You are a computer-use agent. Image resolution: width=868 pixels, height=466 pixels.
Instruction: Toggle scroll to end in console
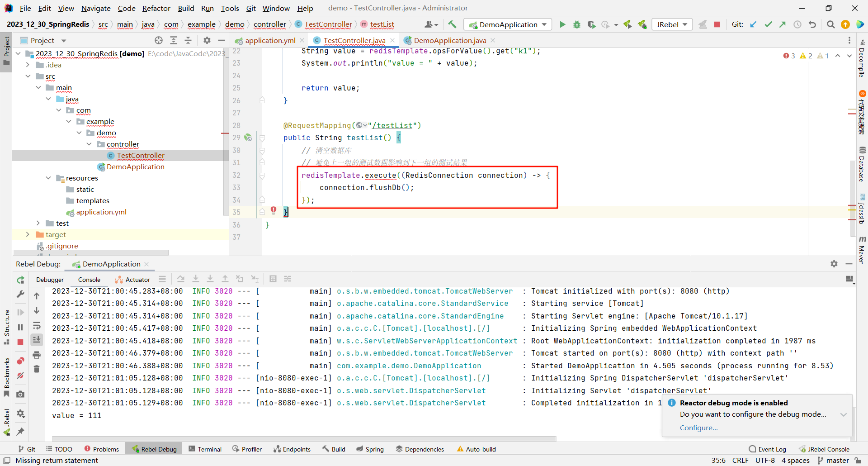[x=37, y=340]
